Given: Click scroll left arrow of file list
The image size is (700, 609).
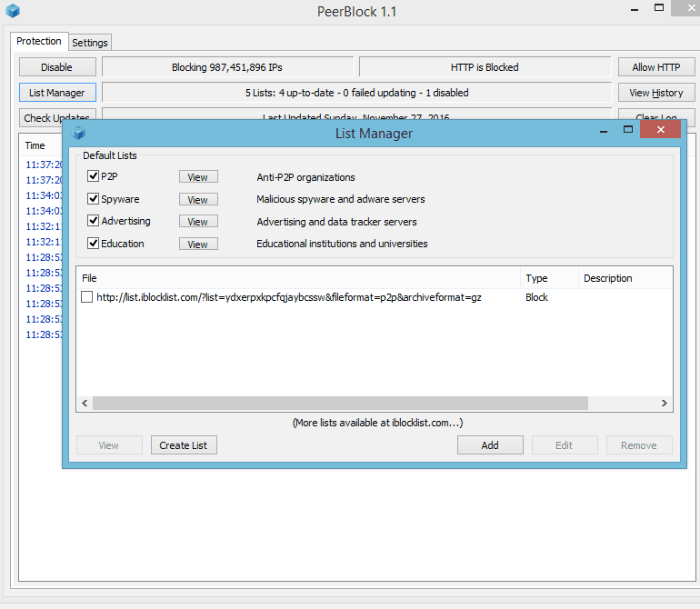Looking at the screenshot, I should (85, 403).
